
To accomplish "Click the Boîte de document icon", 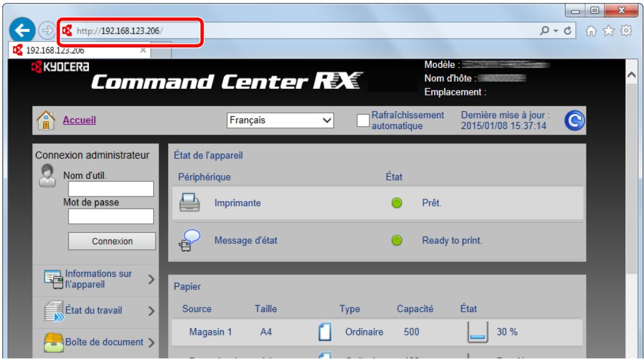I will tap(54, 343).
